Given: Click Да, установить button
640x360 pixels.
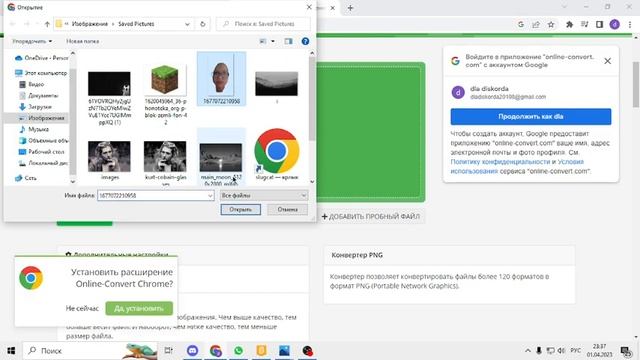Looking at the screenshot, I should [x=139, y=309].
